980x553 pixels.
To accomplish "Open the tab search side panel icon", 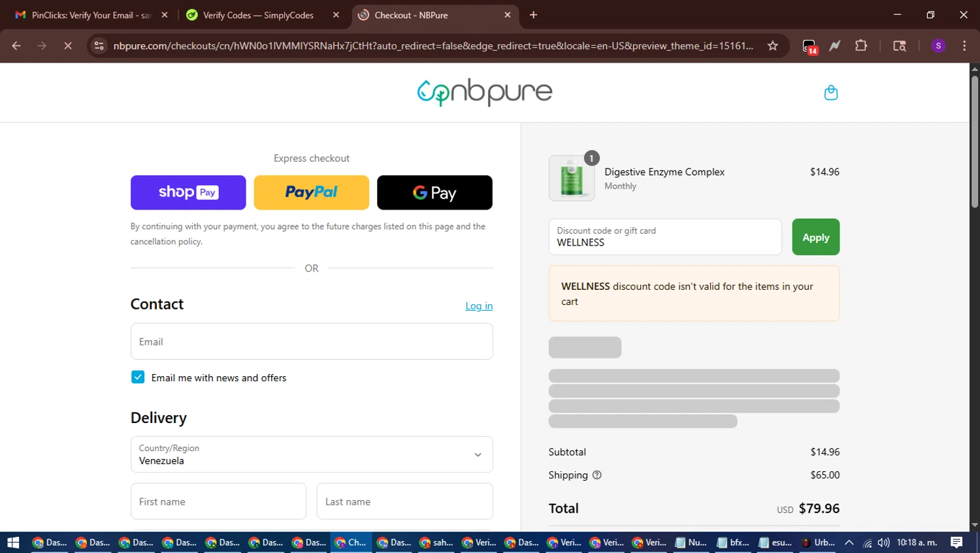I will pyautogui.click(x=900, y=46).
